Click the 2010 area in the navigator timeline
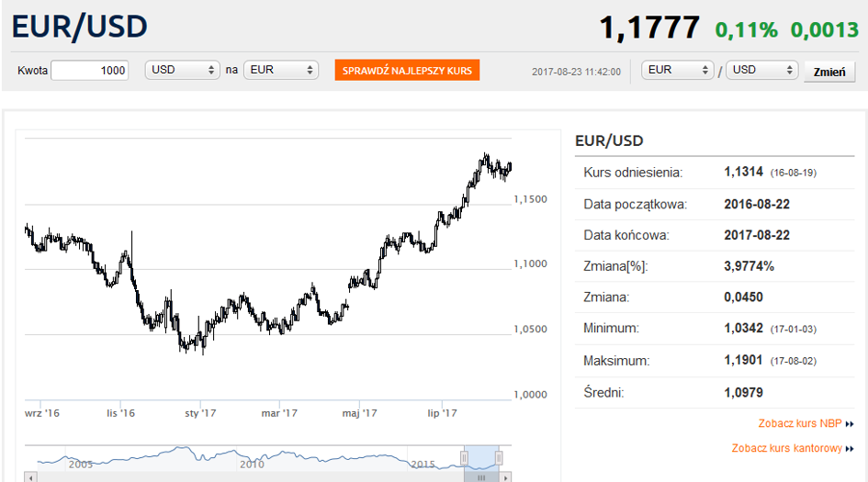Image resolution: width=868 pixels, height=482 pixels. pos(252,463)
